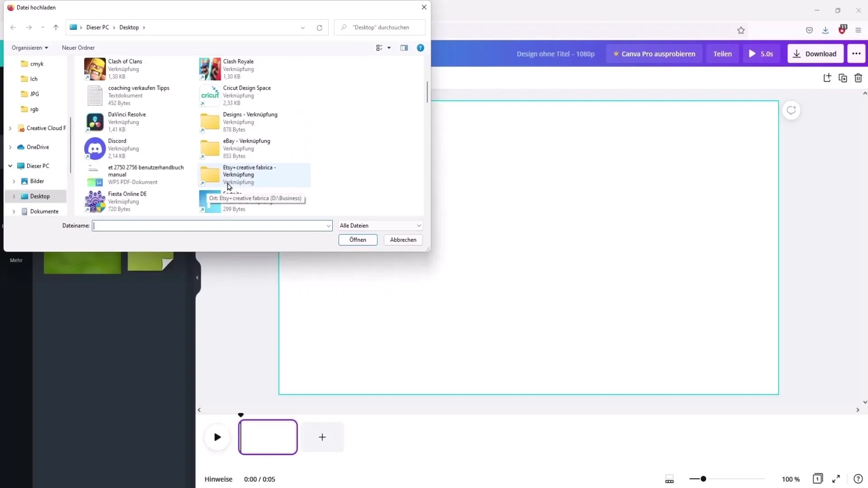Screen dimensions: 868x488
Task: Open recent locations dropdown arrow
Action: [42, 28]
